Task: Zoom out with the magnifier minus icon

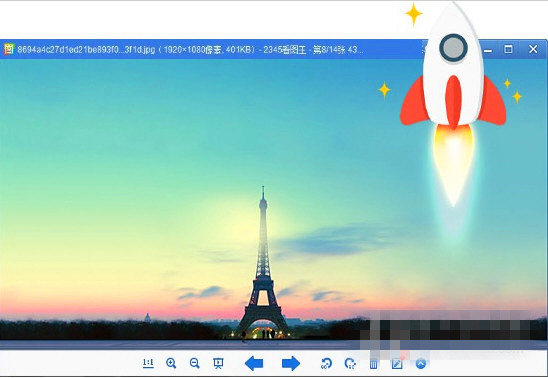Action: point(195,363)
